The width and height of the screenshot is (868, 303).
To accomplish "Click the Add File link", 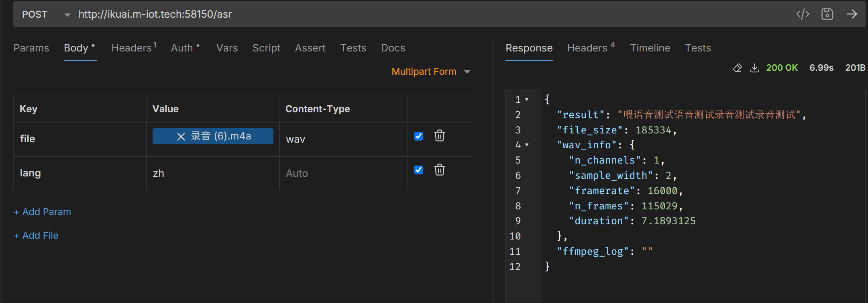I will click(36, 235).
